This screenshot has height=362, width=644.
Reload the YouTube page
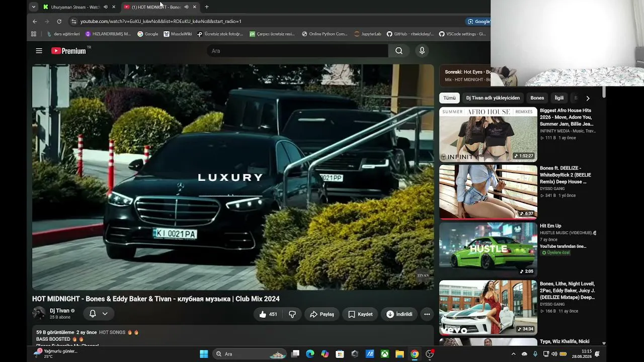tap(59, 21)
